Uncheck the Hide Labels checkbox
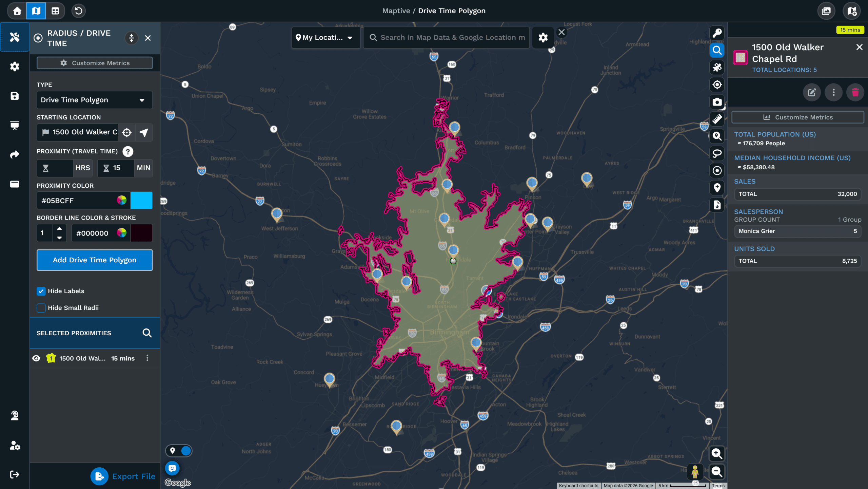The height and width of the screenshot is (489, 868). pos(41,291)
